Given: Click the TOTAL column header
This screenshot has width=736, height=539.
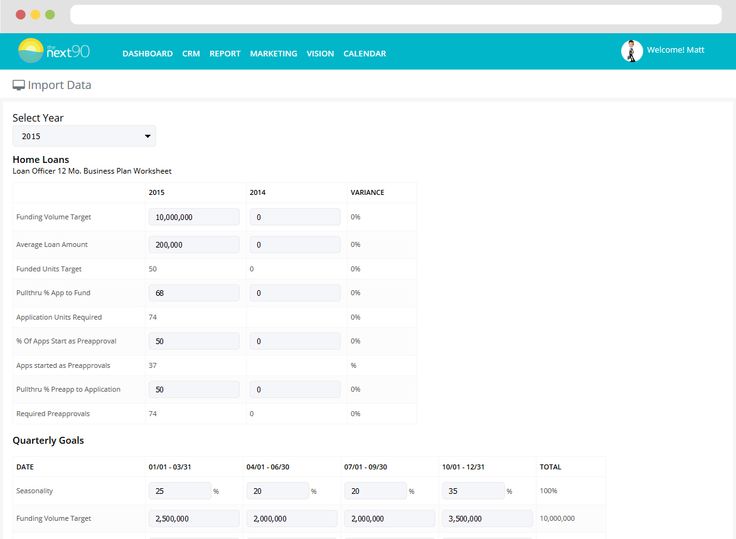Looking at the screenshot, I should [550, 467].
